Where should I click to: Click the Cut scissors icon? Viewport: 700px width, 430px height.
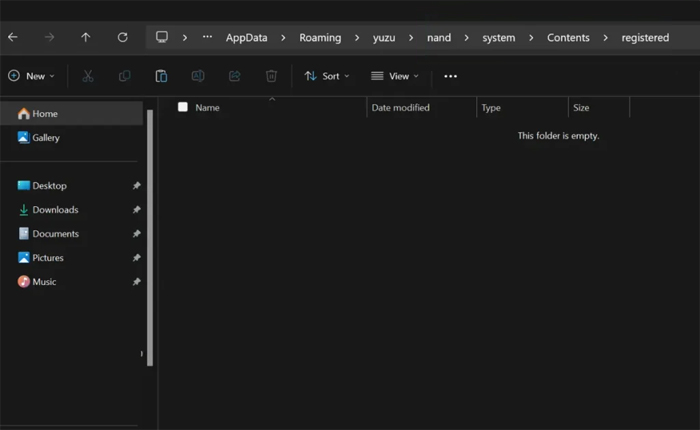(88, 76)
